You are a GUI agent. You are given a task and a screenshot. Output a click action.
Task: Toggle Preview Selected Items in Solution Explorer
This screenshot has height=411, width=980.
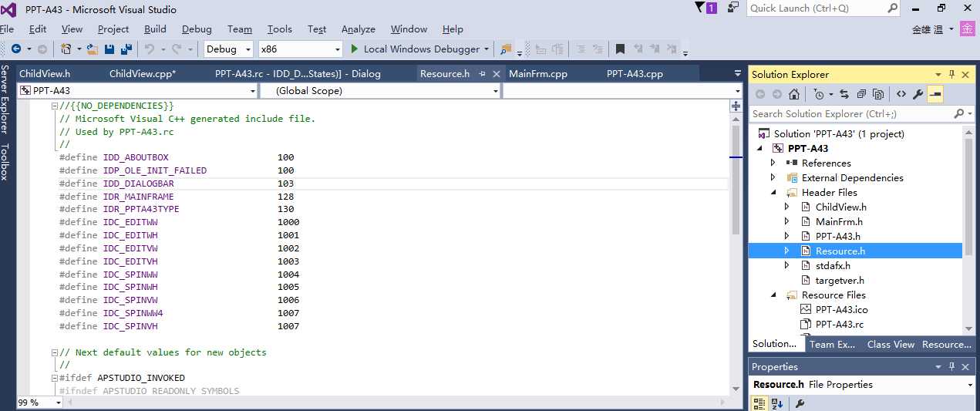tap(935, 94)
